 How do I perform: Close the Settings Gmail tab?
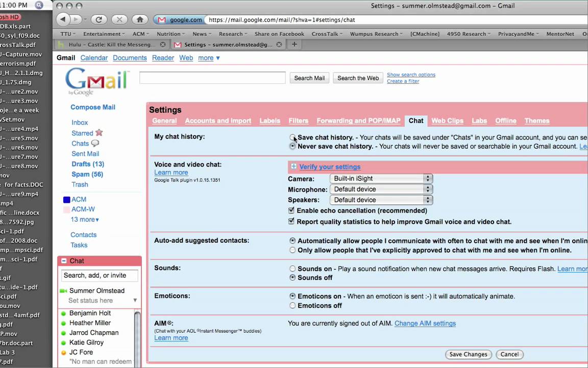(x=279, y=44)
